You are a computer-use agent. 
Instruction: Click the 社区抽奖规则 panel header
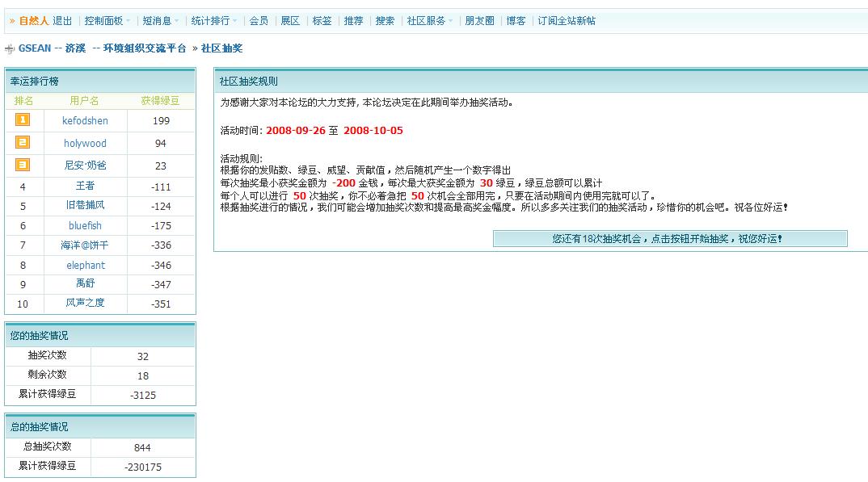pos(541,82)
